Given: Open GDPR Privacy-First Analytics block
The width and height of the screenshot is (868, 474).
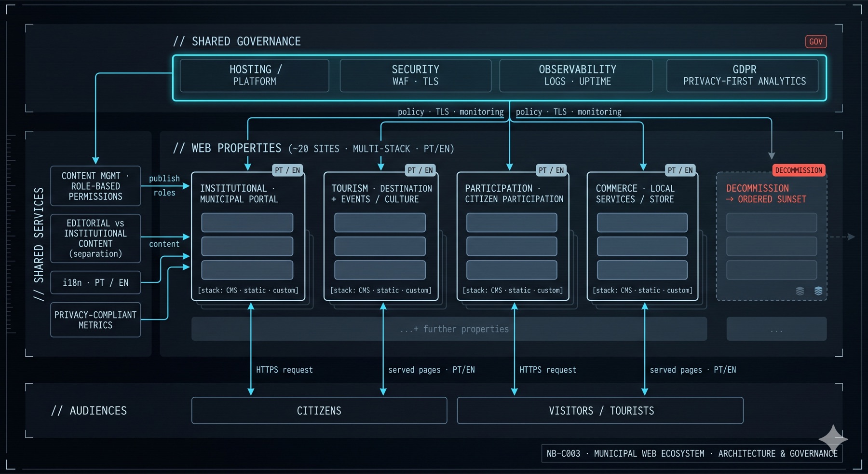Looking at the screenshot, I should pyautogui.click(x=743, y=75).
